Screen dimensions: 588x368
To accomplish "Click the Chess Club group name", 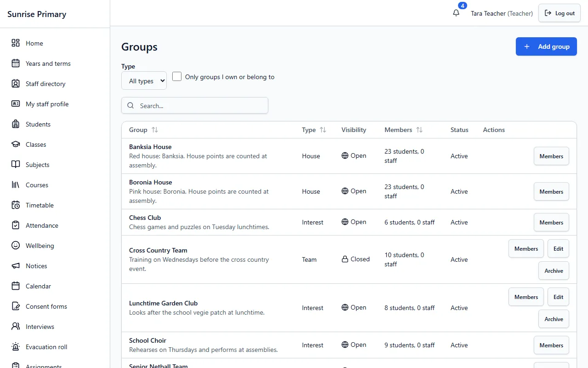I will coord(145,218).
